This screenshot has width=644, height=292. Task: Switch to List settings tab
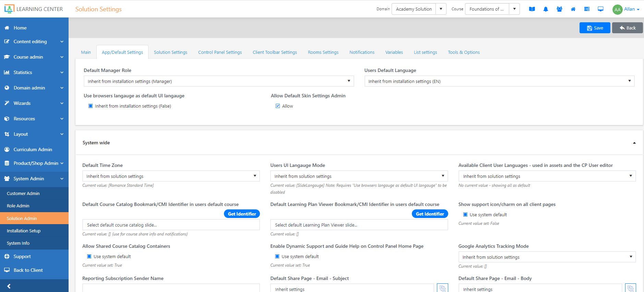point(425,52)
